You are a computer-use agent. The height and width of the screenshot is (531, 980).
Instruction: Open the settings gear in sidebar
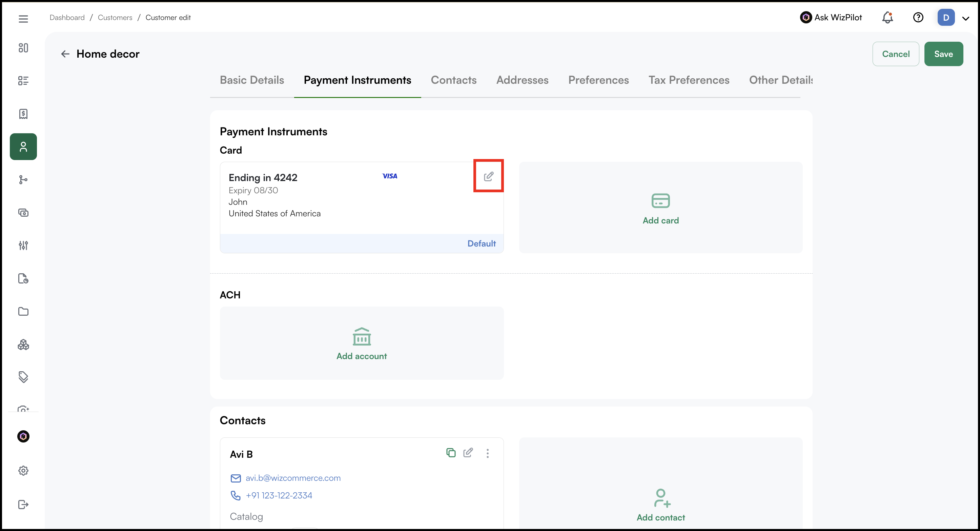(x=23, y=471)
